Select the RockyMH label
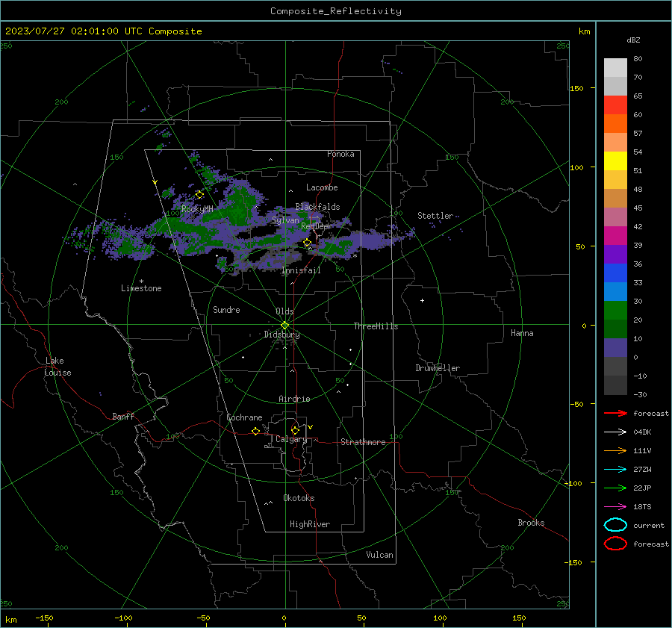This screenshot has height=628, width=672. coord(197,209)
